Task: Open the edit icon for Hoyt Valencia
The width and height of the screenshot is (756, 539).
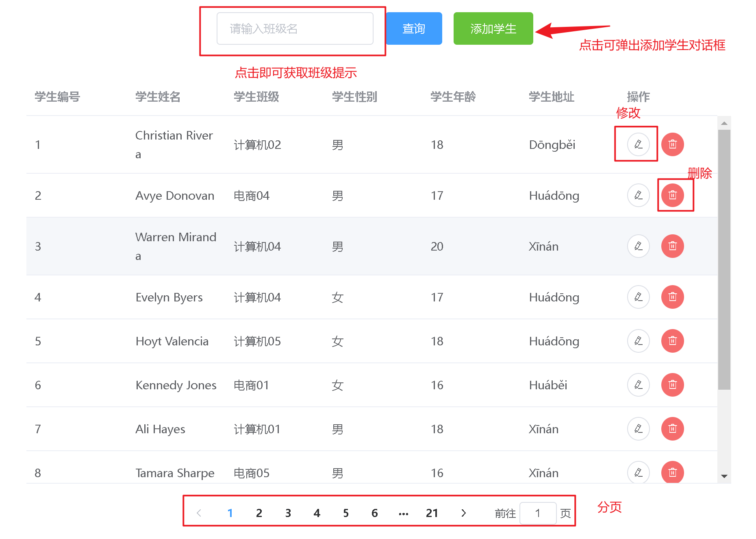Action: (638, 341)
